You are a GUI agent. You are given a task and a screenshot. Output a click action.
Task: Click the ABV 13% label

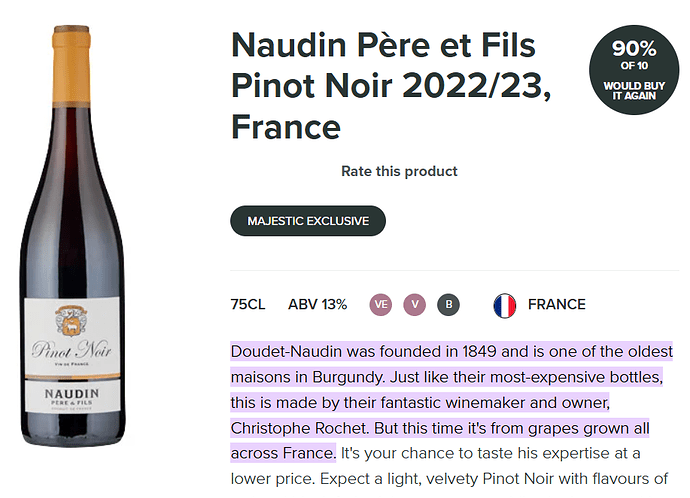317,304
